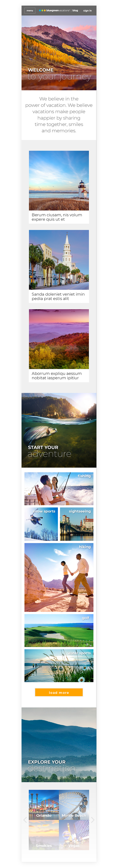Click the bluegreenvacations logo
This screenshot has width=118, height=868.
coord(55,11)
